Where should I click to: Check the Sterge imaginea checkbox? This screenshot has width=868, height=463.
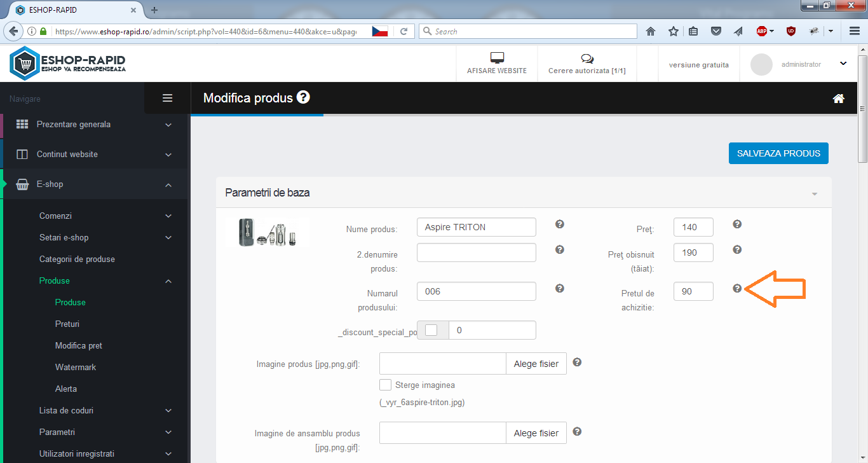click(385, 385)
